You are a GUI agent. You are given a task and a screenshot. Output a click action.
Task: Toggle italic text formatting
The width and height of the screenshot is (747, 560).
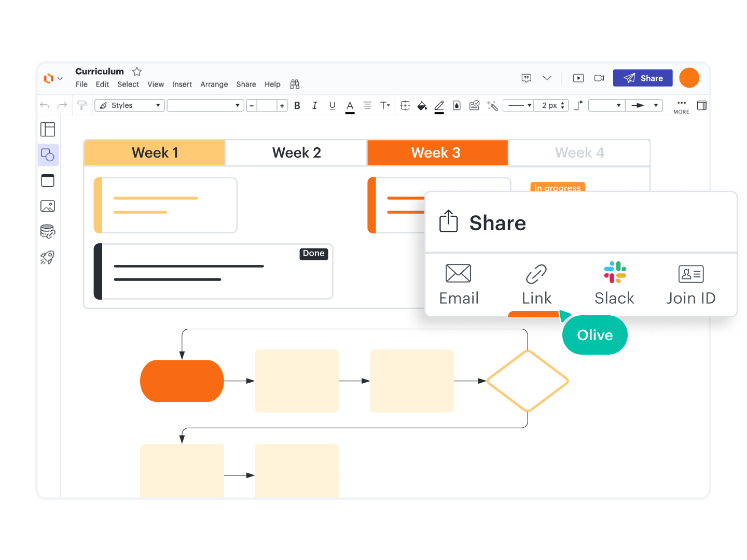[x=315, y=105]
